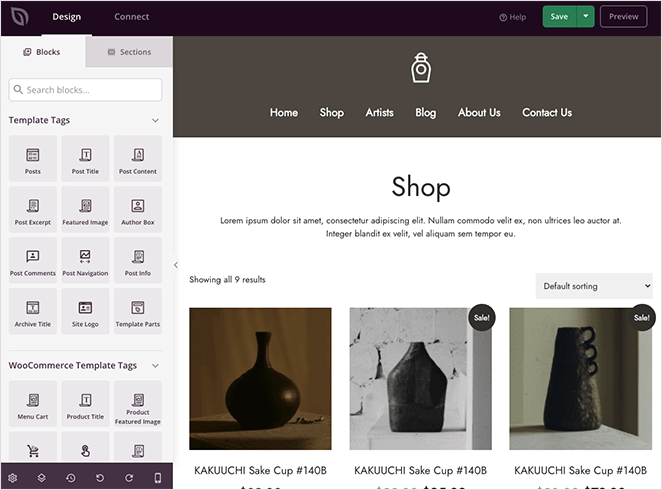
Task: Add the Post Excerpt block
Action: (x=33, y=210)
